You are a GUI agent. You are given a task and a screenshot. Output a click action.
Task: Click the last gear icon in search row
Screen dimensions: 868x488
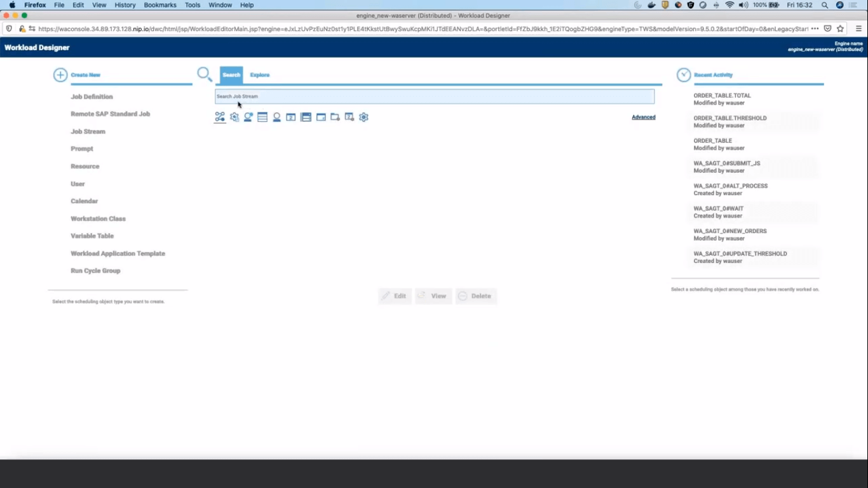pyautogui.click(x=363, y=117)
